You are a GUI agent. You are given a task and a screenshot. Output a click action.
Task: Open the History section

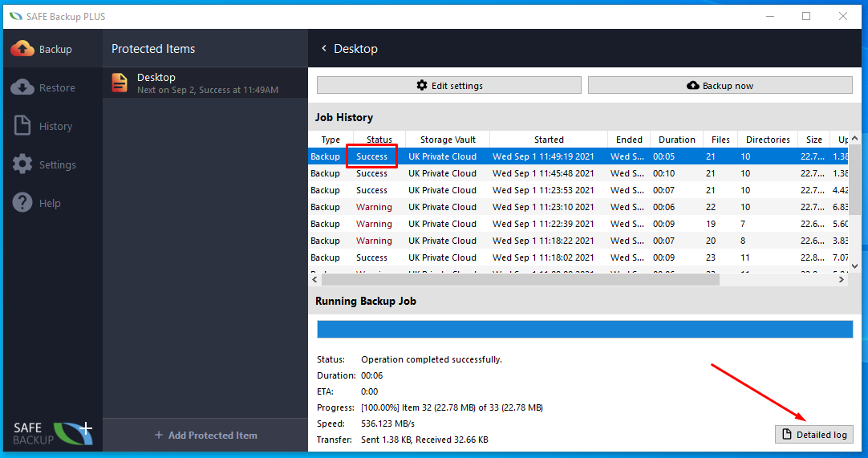click(x=53, y=126)
